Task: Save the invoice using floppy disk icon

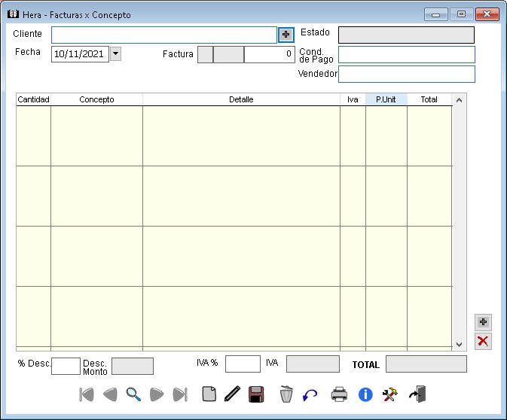Action: click(256, 394)
